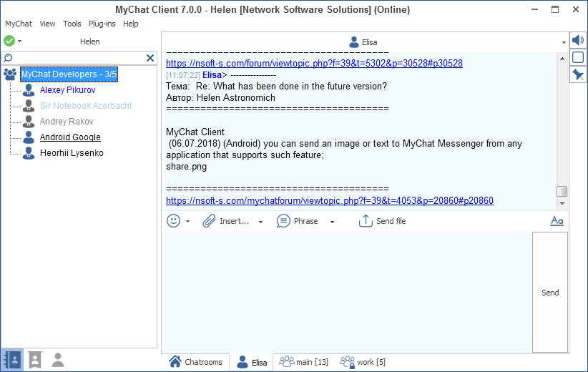Click the green online status icon

pos(9,41)
